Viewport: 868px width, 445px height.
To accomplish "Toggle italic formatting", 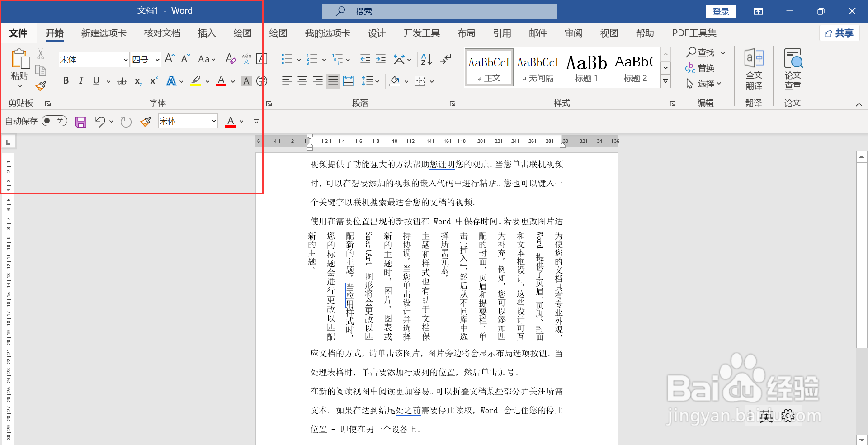I will 81,81.
